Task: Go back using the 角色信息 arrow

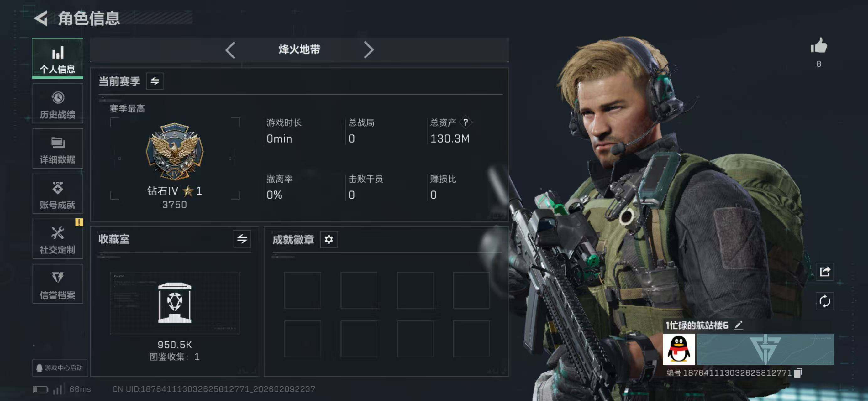Action: click(x=41, y=18)
